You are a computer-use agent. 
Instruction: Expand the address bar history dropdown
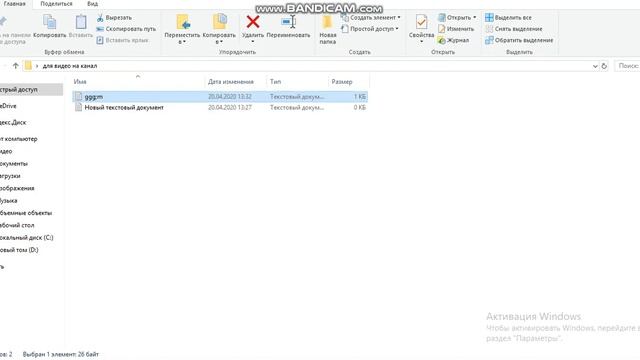coord(595,66)
